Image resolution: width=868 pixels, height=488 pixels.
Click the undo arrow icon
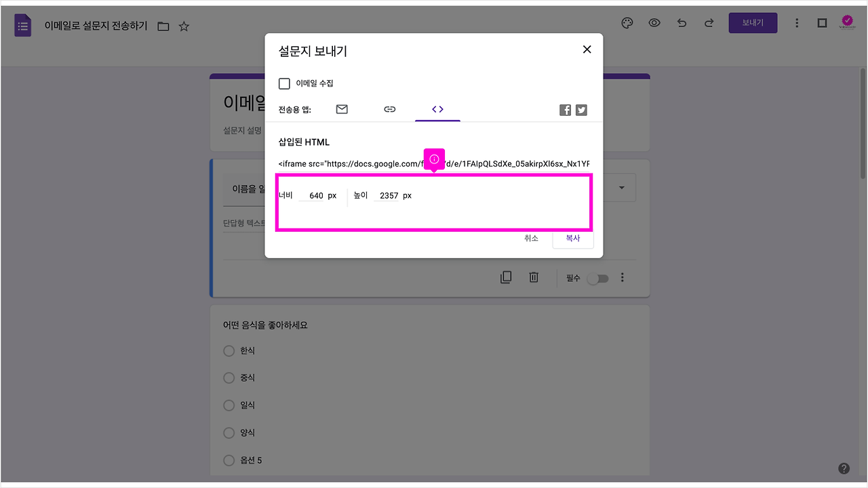tap(682, 22)
